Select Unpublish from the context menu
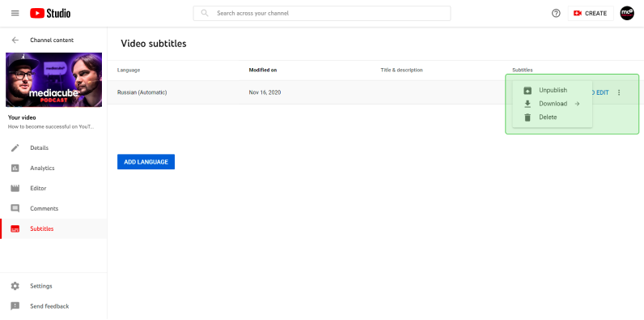The width and height of the screenshot is (644, 320). [553, 90]
